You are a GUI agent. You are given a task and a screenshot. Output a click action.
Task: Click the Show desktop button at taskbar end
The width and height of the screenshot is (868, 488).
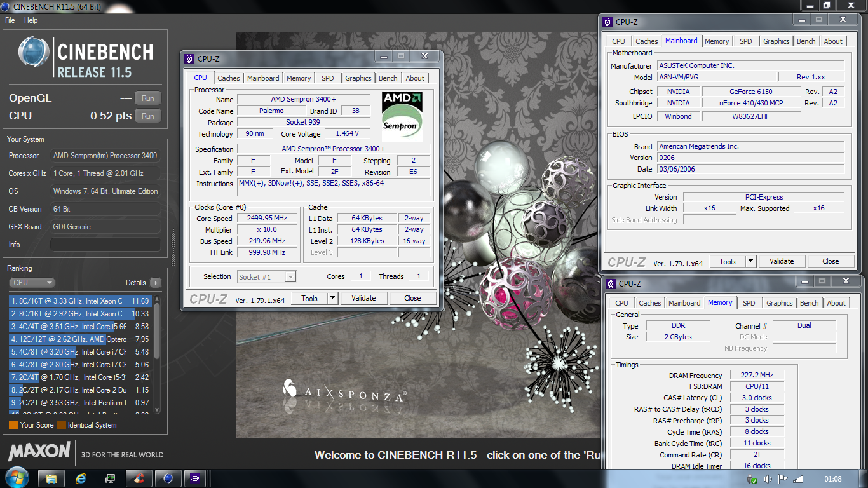coord(863,478)
